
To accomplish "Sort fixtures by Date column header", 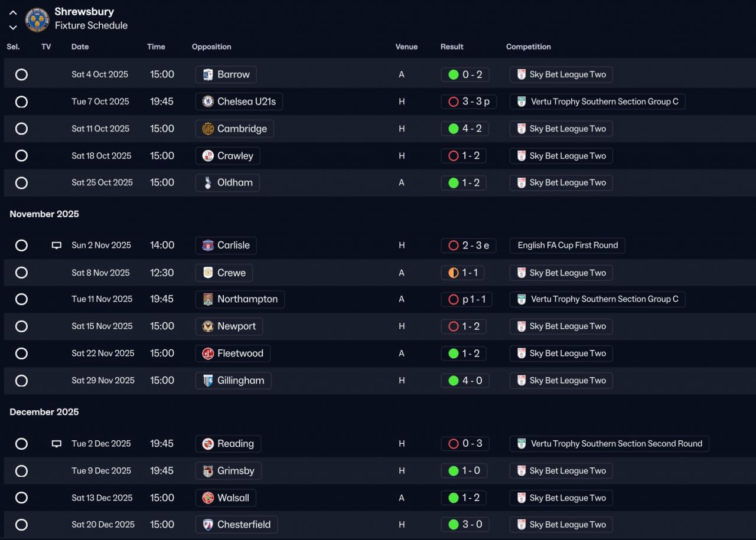I will [x=80, y=47].
